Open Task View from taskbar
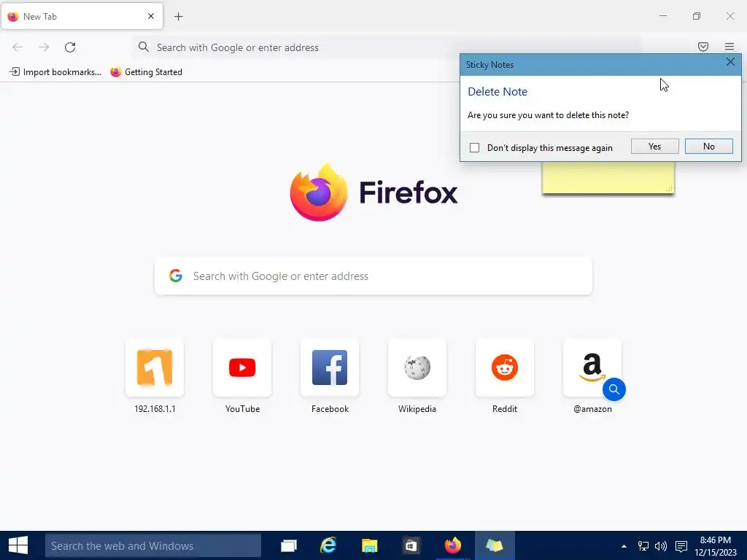 (289, 545)
